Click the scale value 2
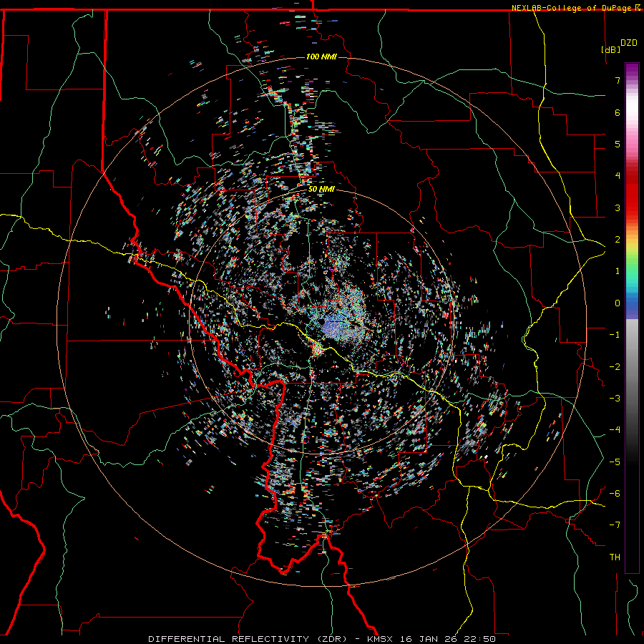 [618, 240]
